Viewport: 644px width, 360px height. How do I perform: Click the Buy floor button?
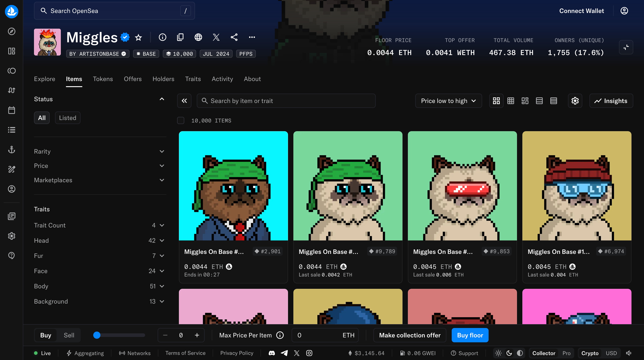(470, 335)
